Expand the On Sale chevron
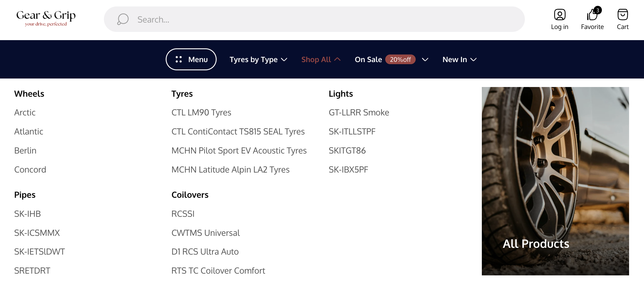This screenshot has height=283, width=644. tap(425, 59)
